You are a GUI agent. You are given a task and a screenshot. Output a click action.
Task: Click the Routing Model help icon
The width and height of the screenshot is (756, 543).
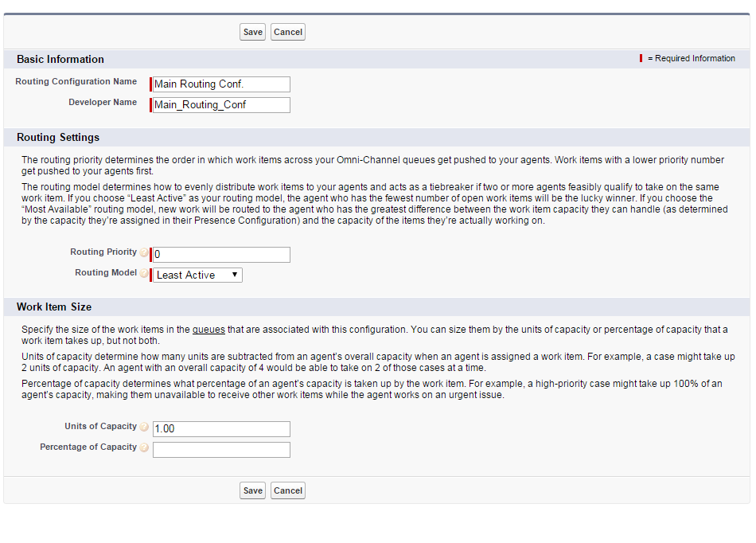144,273
